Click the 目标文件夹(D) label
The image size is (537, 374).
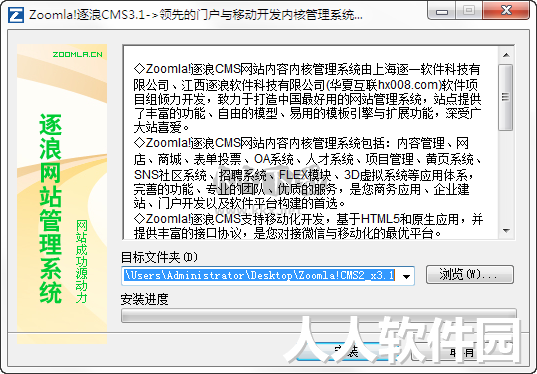159,258
